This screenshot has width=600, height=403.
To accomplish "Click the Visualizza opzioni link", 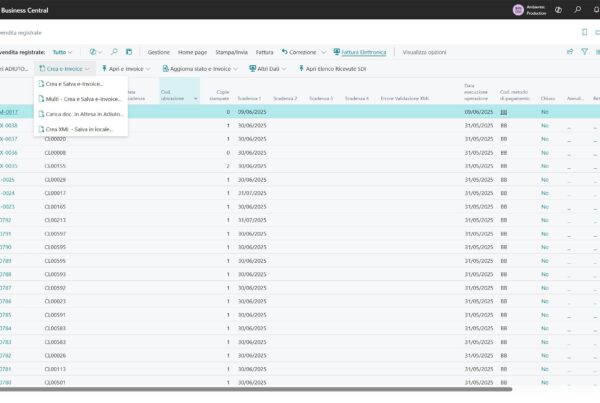I will [x=425, y=51].
